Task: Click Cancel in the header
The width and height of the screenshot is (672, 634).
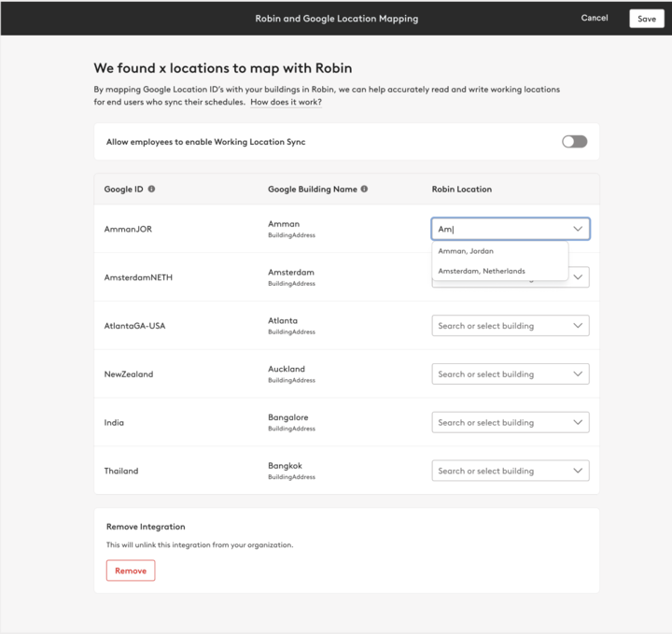Action: tap(595, 18)
